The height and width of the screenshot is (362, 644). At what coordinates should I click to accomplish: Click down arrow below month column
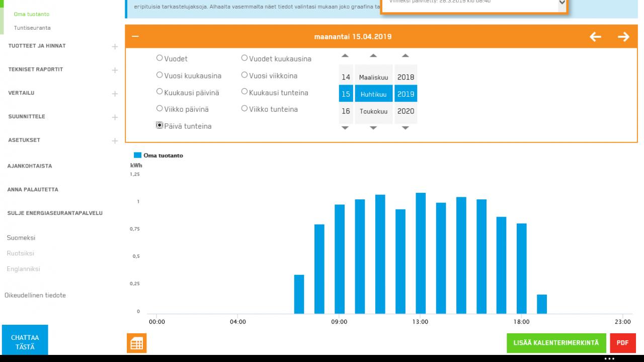coord(373,128)
